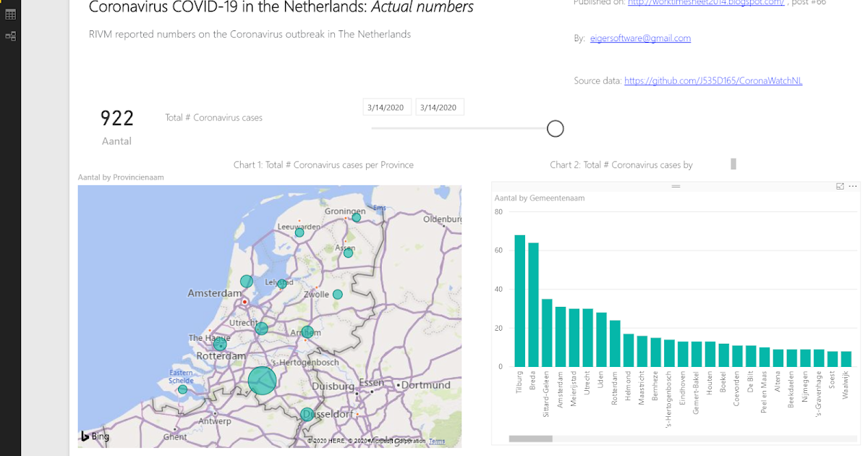Click the Bing logo on the map
Screen dimensions: 868x456
coord(94,436)
